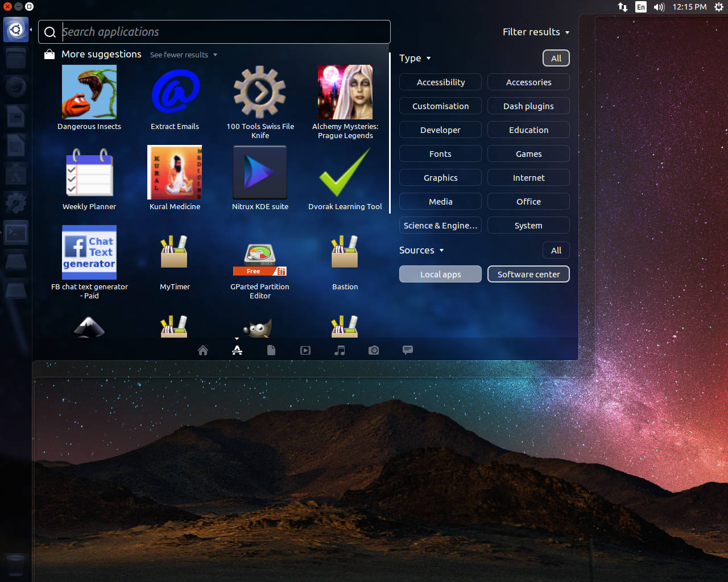
Task: Toggle the Internet type filter
Action: (528, 177)
